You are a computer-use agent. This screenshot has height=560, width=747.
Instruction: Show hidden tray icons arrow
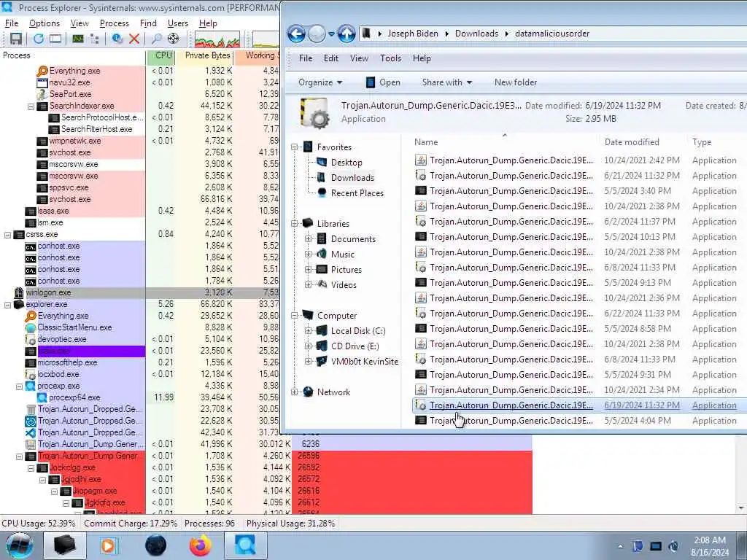[620, 546]
